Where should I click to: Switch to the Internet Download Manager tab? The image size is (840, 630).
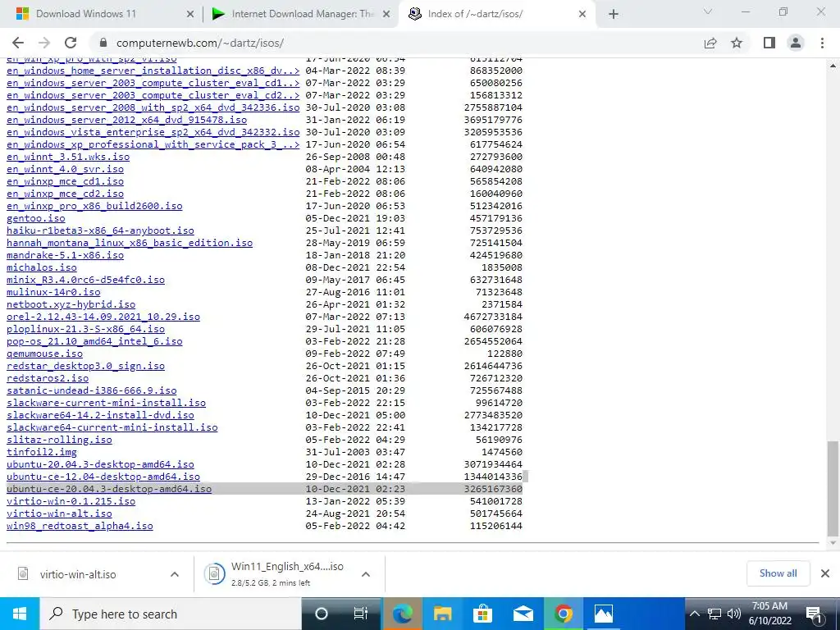click(300, 14)
